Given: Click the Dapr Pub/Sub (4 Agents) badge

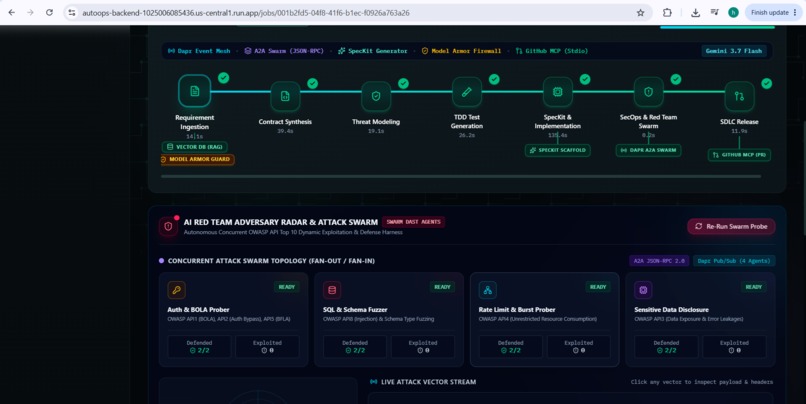Looking at the screenshot, I should (x=734, y=261).
